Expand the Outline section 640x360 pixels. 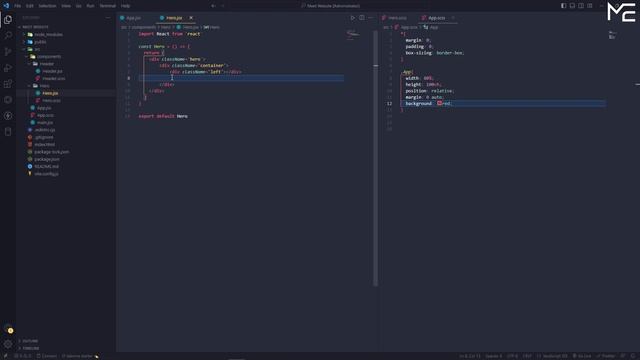[x=30, y=341]
